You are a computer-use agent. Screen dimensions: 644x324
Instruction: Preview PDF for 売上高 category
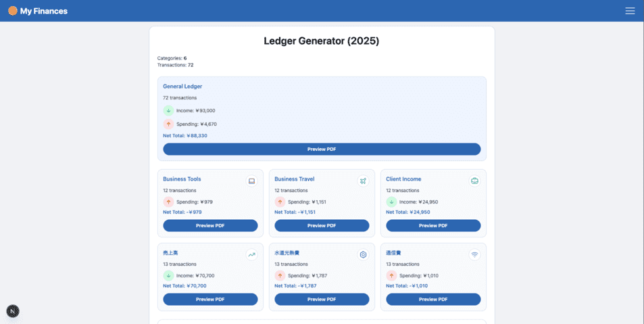click(210, 299)
